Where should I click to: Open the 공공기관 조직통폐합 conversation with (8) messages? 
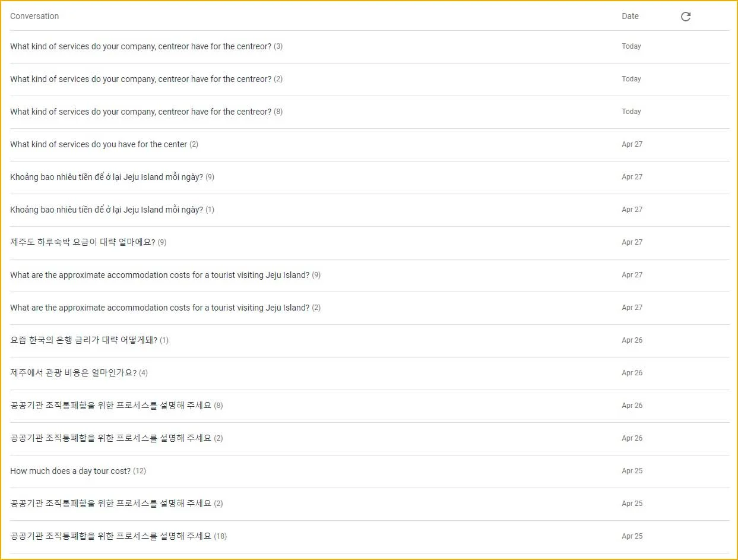[x=111, y=406]
